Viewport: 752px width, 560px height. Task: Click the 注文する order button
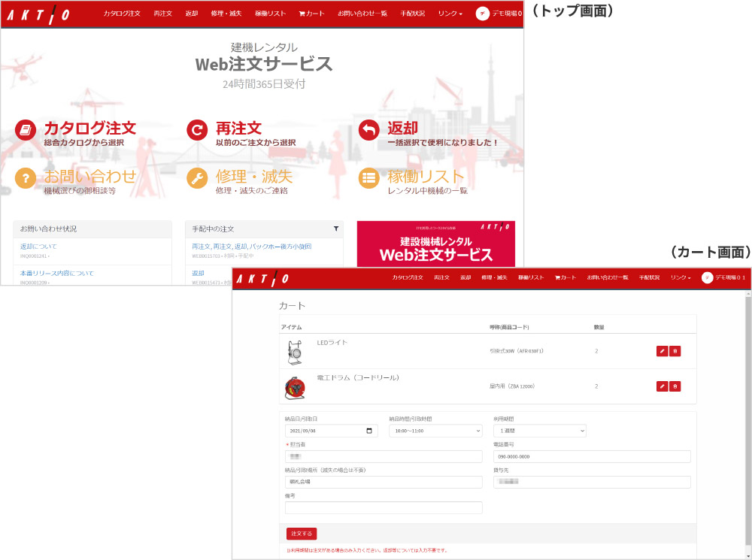(302, 533)
